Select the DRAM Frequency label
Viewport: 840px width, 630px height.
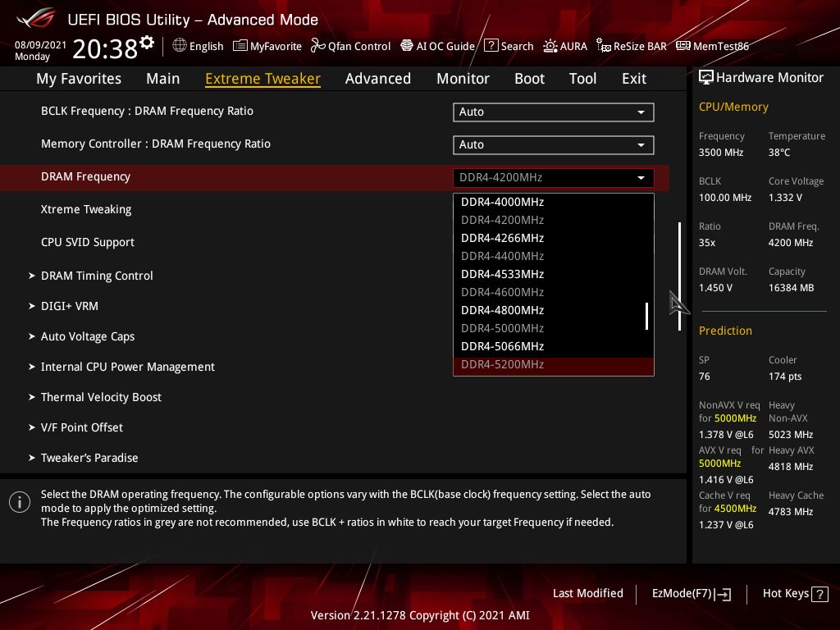coord(85,177)
